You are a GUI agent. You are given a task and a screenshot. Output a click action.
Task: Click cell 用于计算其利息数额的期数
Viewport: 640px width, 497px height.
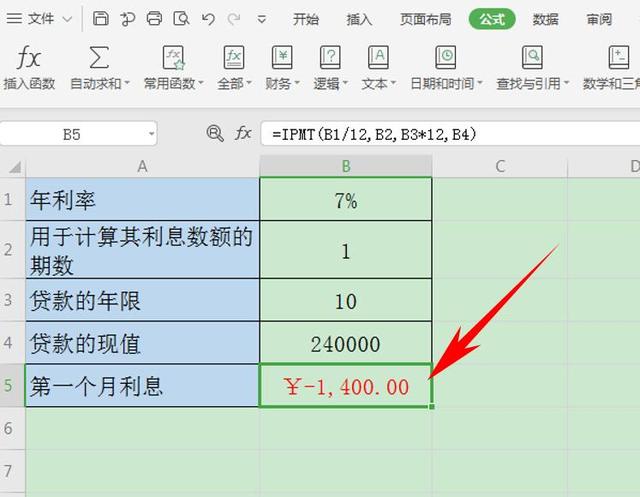142,250
